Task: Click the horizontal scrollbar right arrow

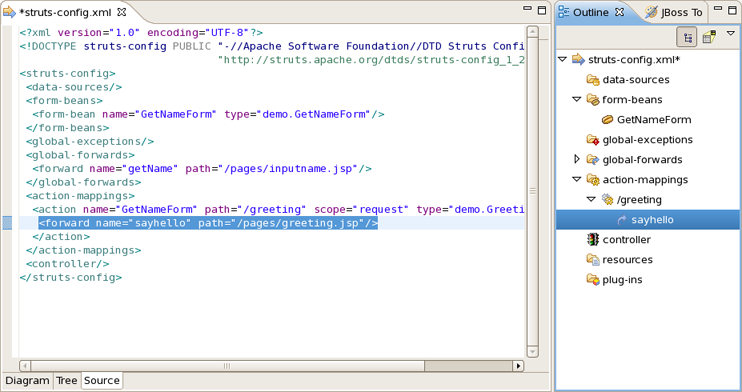Action: tap(519, 365)
